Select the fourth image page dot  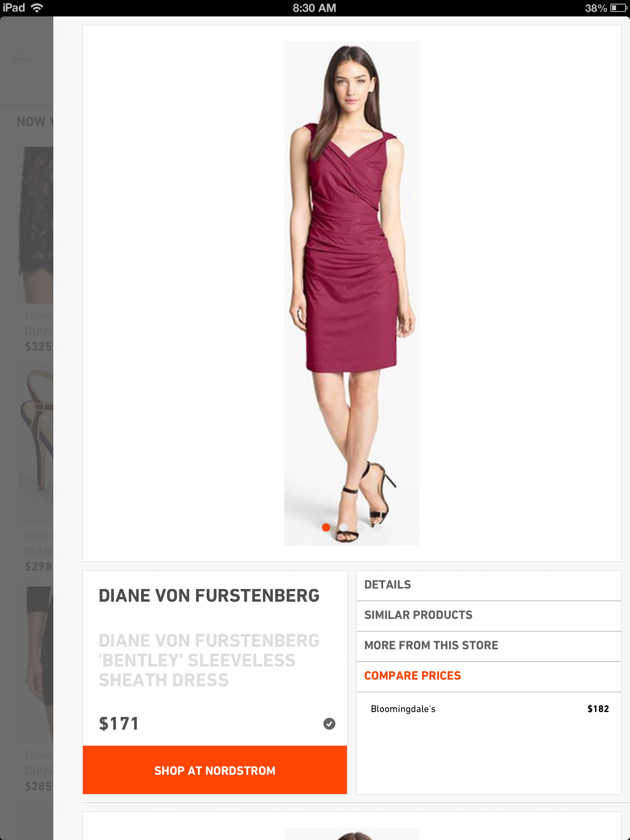point(378,527)
